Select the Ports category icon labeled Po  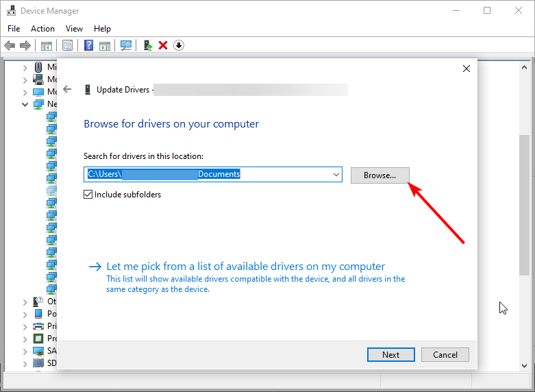[38, 313]
